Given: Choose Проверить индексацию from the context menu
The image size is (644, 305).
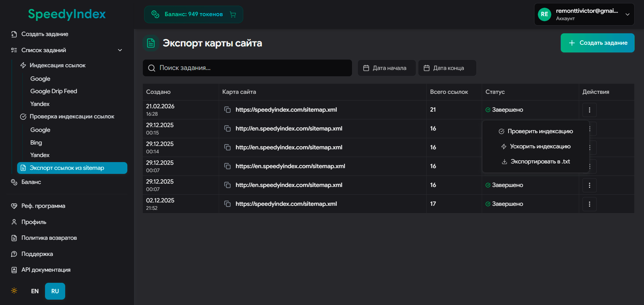Looking at the screenshot, I should pos(536,131).
